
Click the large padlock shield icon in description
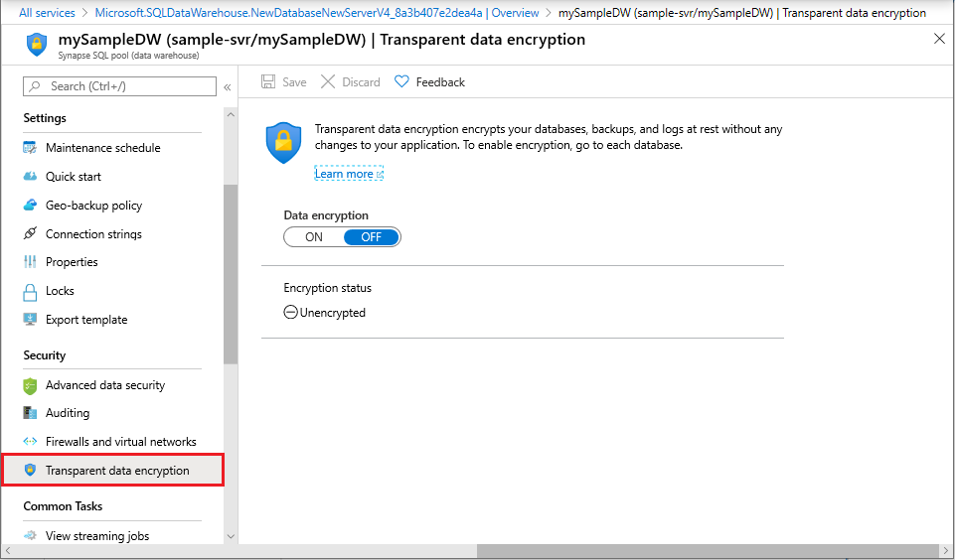point(284,143)
